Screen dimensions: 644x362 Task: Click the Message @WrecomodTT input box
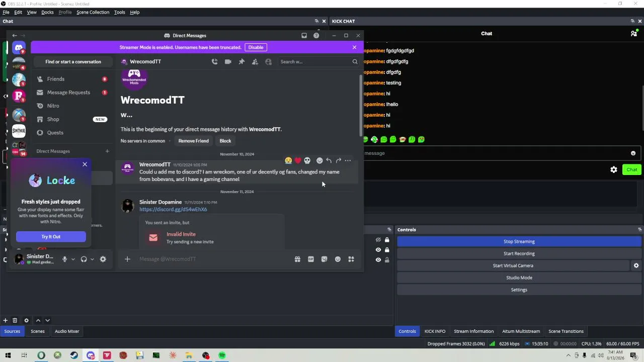click(214, 259)
